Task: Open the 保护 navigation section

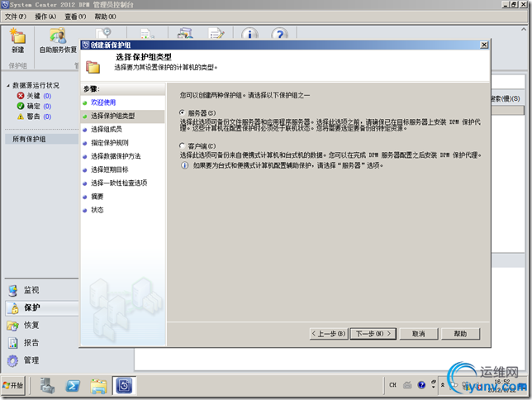Action: tap(42, 308)
